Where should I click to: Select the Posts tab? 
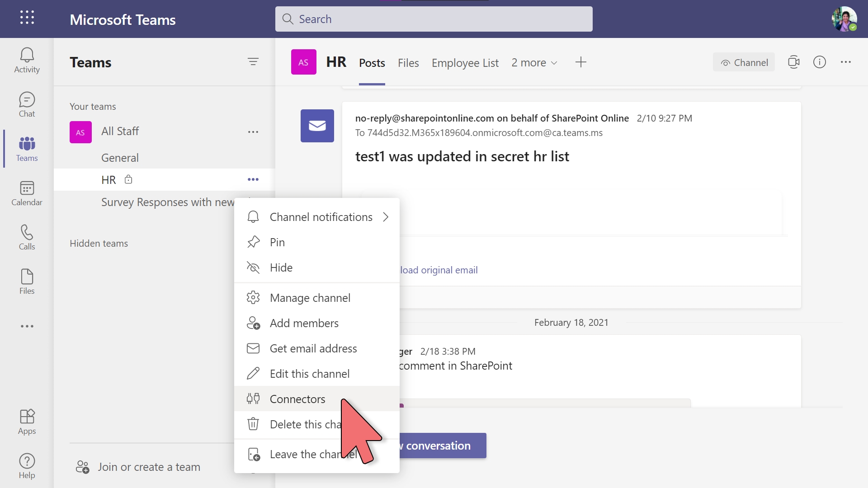pyautogui.click(x=372, y=62)
